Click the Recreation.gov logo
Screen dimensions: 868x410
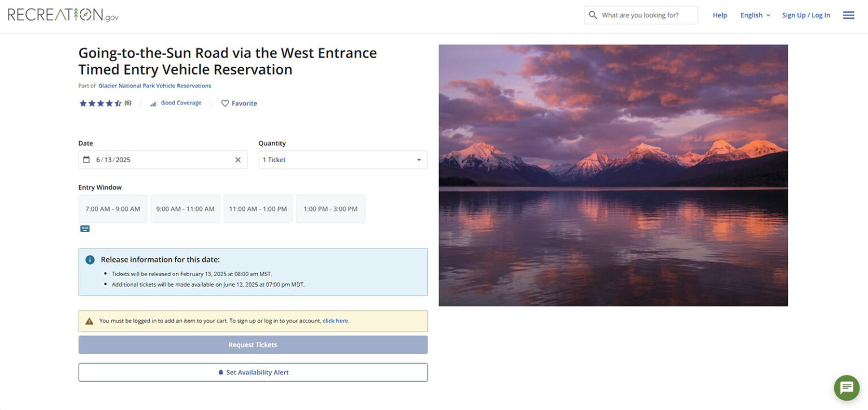point(62,14)
